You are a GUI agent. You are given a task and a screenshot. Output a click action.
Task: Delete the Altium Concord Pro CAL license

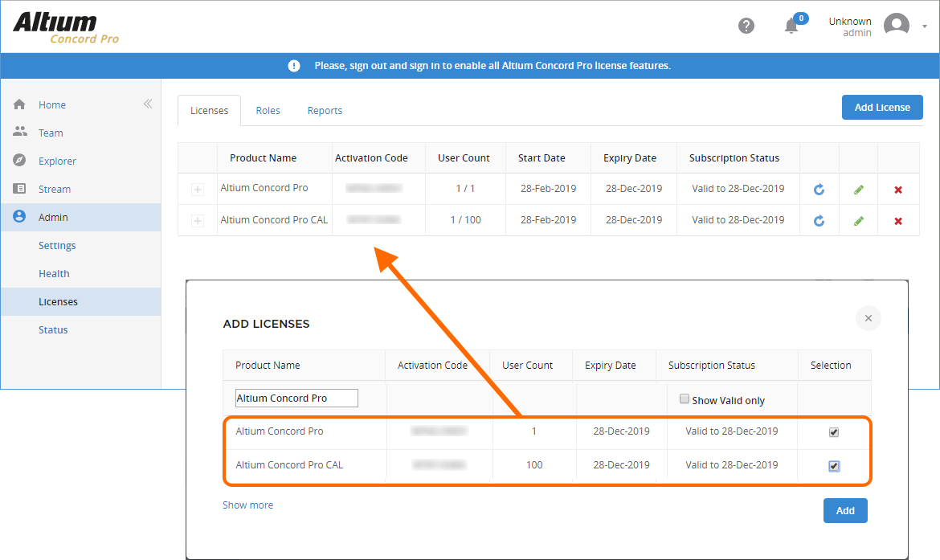point(898,221)
